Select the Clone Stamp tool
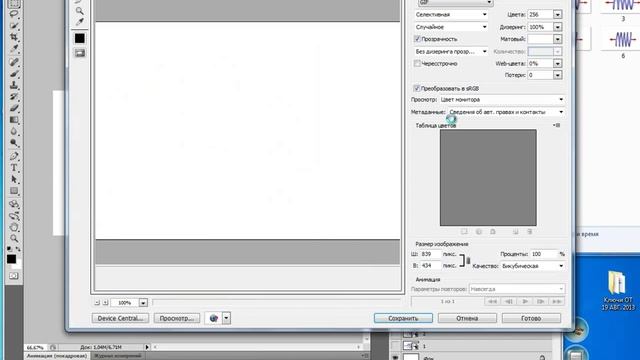The width and height of the screenshot is (640, 360). click(14, 85)
